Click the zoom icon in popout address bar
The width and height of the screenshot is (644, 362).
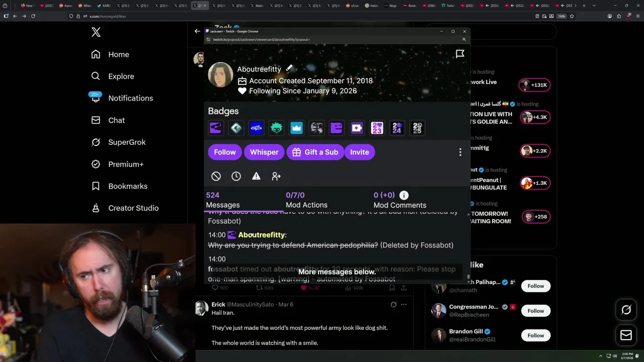[464, 39]
